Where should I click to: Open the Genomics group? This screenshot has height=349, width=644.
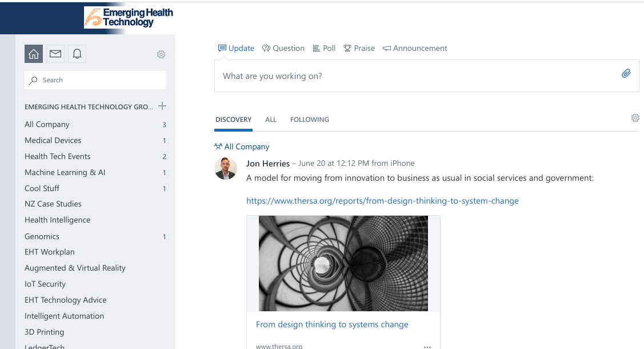click(x=42, y=236)
